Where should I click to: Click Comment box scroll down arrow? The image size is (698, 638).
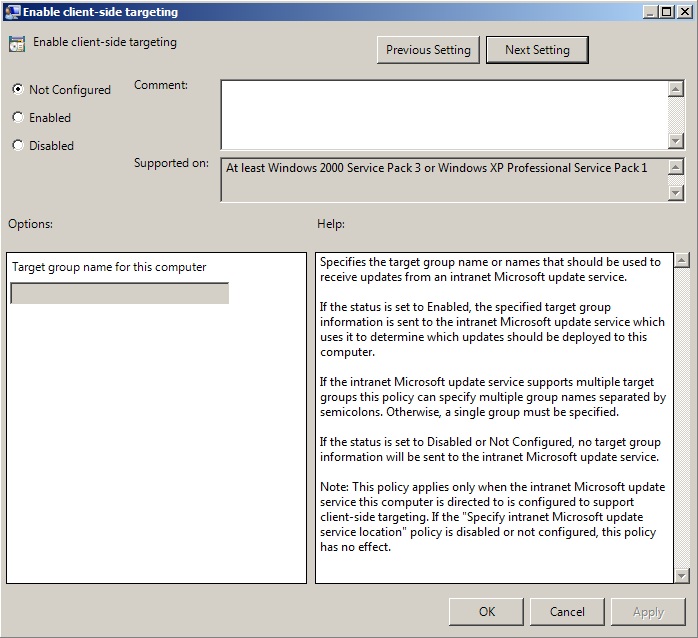tap(676, 141)
